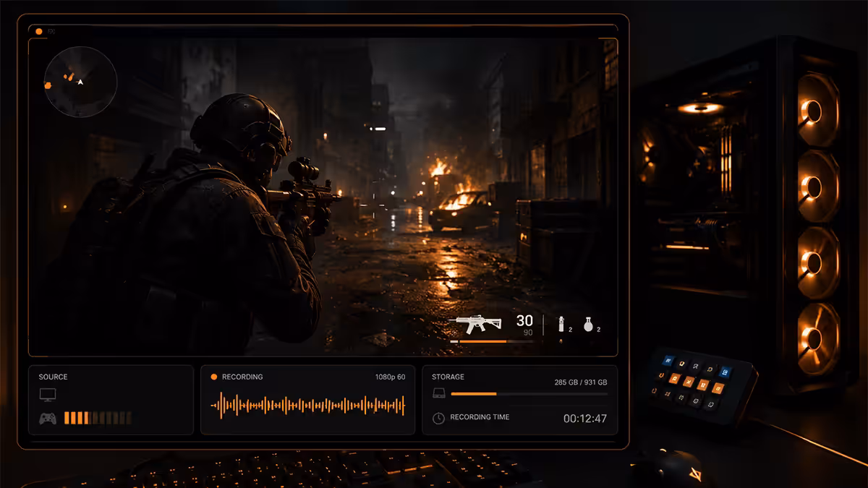Click the orange audio waveform
The height and width of the screenshot is (488, 868).
pyautogui.click(x=308, y=406)
